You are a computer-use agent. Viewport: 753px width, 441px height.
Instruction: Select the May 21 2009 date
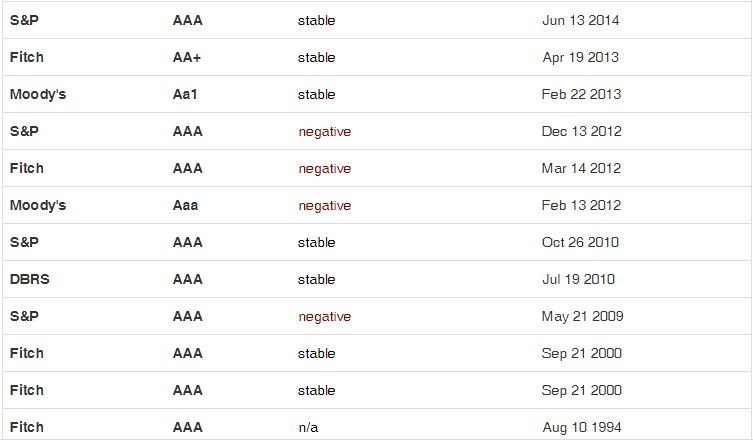click(583, 316)
